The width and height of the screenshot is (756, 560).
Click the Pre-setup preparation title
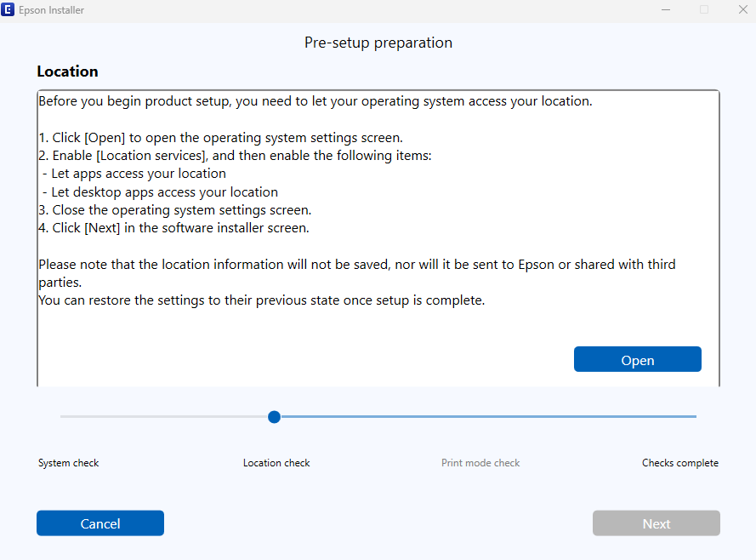[x=378, y=43]
